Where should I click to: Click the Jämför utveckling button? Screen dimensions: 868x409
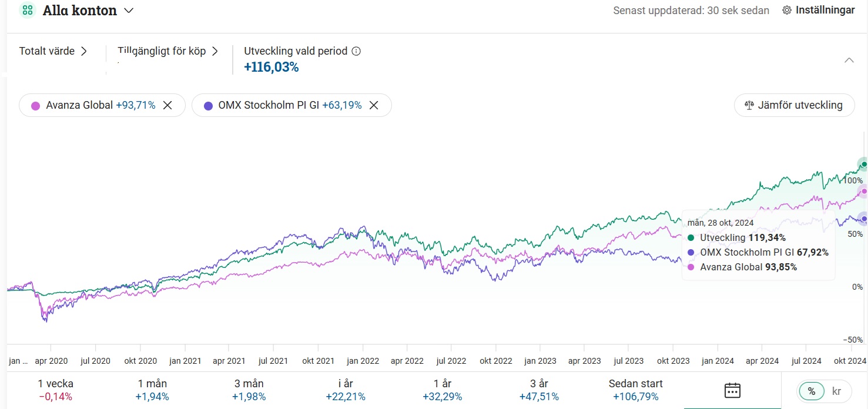pos(794,105)
